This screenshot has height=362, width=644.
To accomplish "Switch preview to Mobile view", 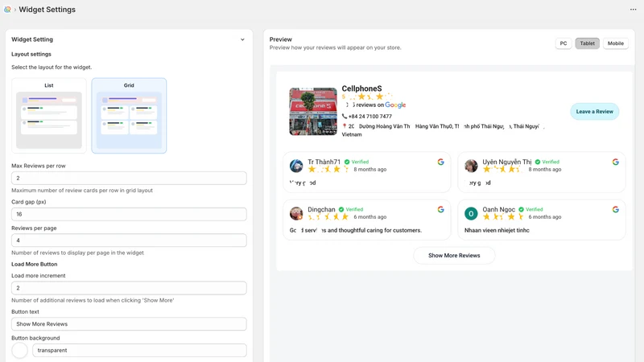I will pyautogui.click(x=616, y=43).
